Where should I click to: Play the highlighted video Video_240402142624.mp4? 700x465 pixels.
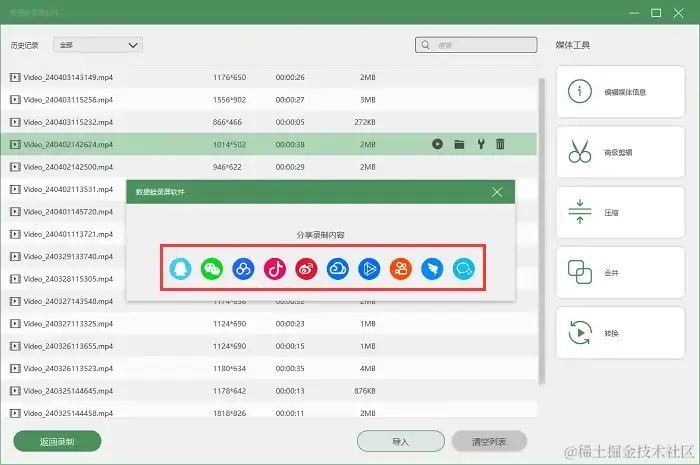(x=438, y=144)
